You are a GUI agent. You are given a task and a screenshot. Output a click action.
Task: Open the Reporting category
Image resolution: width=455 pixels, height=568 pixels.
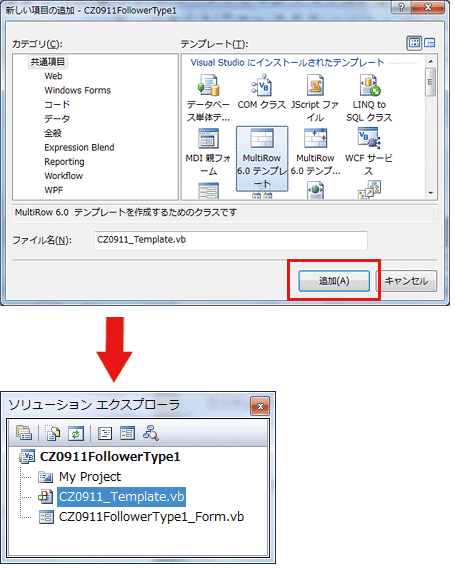(64, 162)
